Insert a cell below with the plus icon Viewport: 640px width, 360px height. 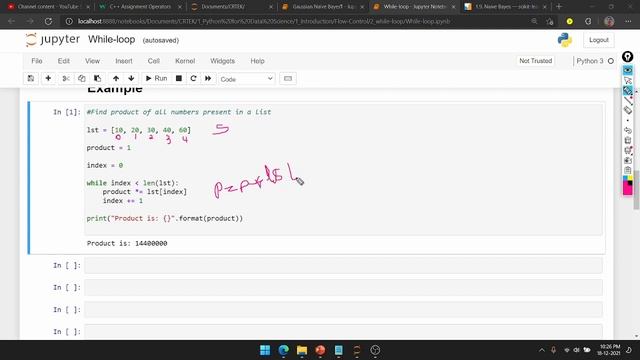pyautogui.click(x=48, y=78)
